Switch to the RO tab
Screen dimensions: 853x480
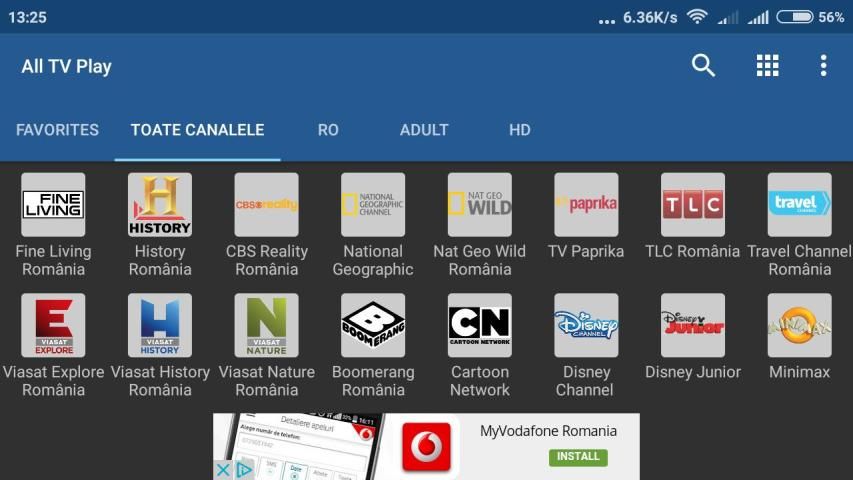click(328, 130)
